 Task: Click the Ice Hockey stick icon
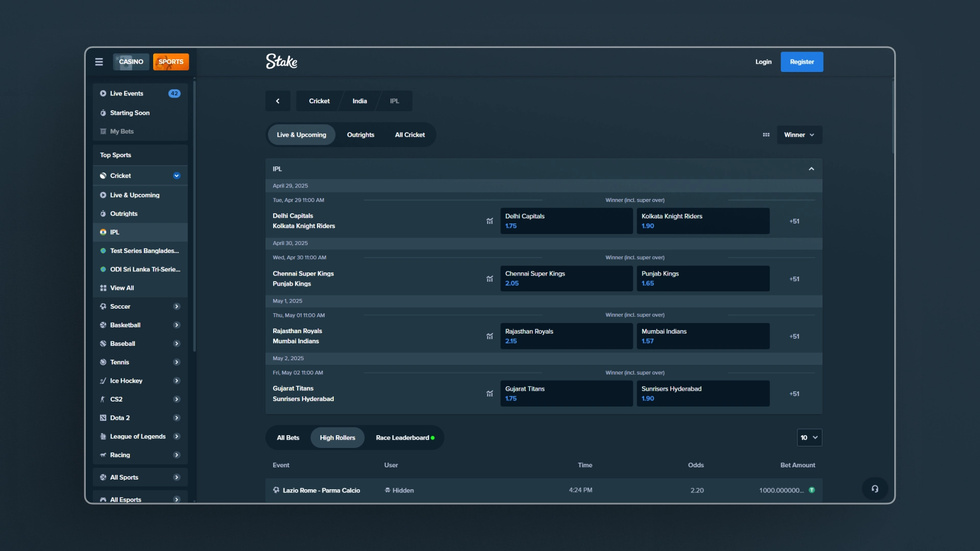tap(103, 381)
